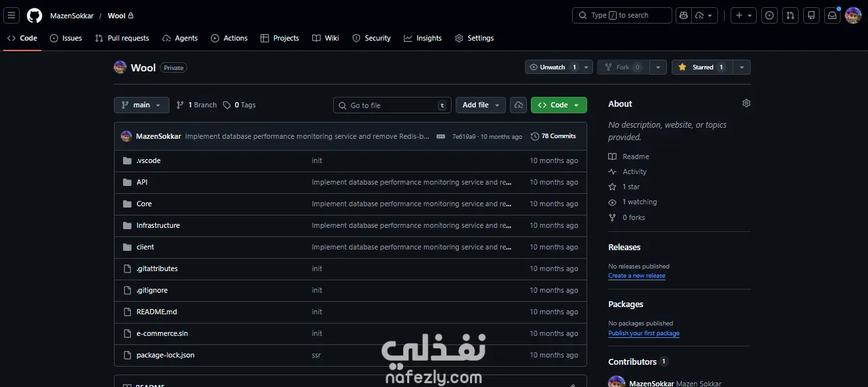Open the .gitignore file
Image resolution: width=868 pixels, height=387 pixels.
[152, 290]
